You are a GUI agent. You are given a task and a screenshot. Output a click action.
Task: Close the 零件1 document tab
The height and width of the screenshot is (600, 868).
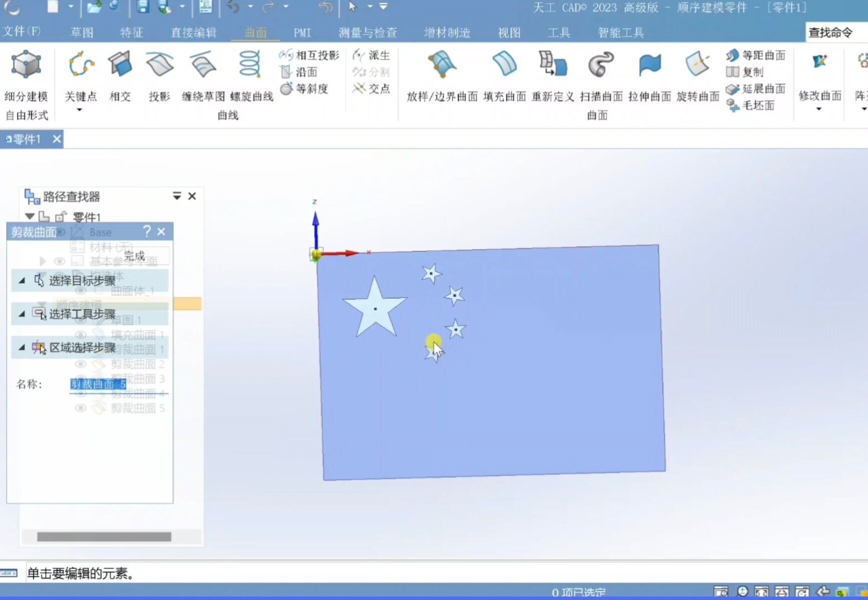coord(57,139)
